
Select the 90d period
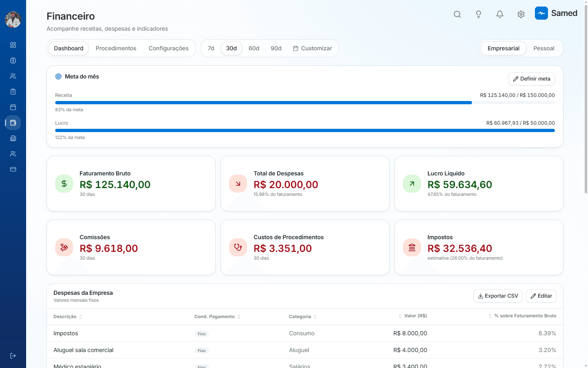pyautogui.click(x=276, y=48)
